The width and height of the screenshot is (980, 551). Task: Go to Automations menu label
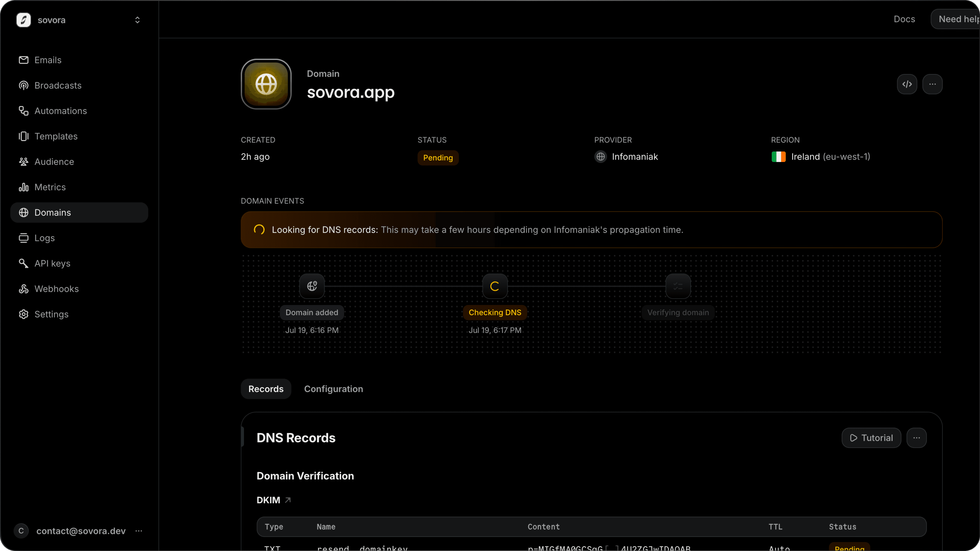click(x=61, y=111)
